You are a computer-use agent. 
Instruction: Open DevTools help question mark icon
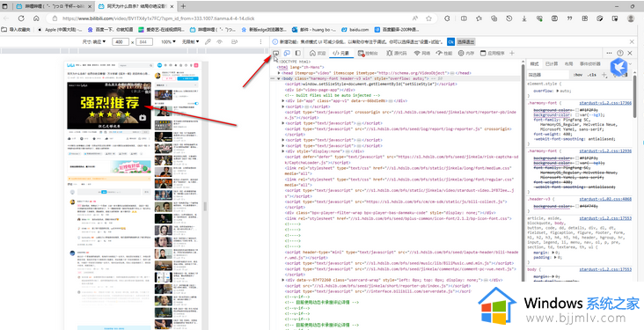(x=620, y=54)
